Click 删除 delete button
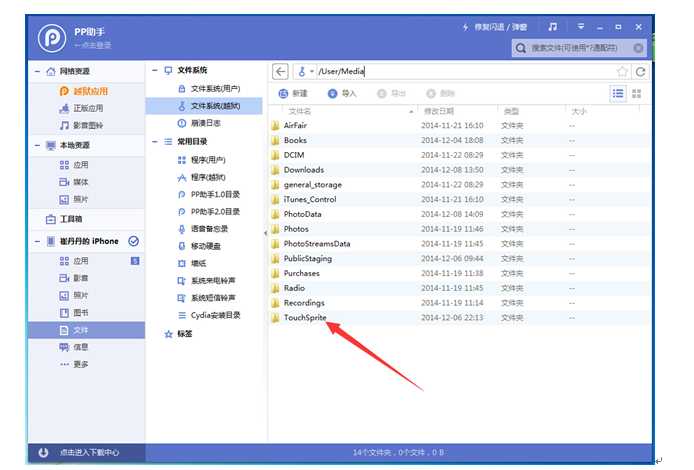The image size is (694, 470). [440, 93]
